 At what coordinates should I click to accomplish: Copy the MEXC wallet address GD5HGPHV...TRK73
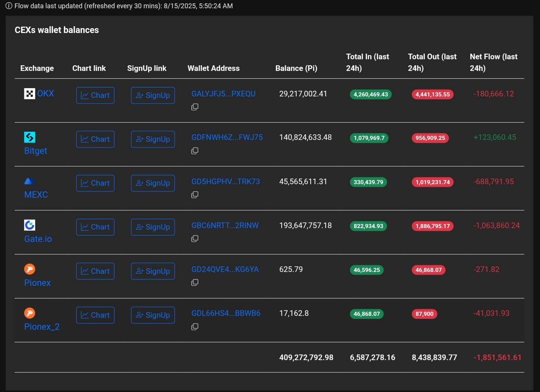(x=195, y=195)
